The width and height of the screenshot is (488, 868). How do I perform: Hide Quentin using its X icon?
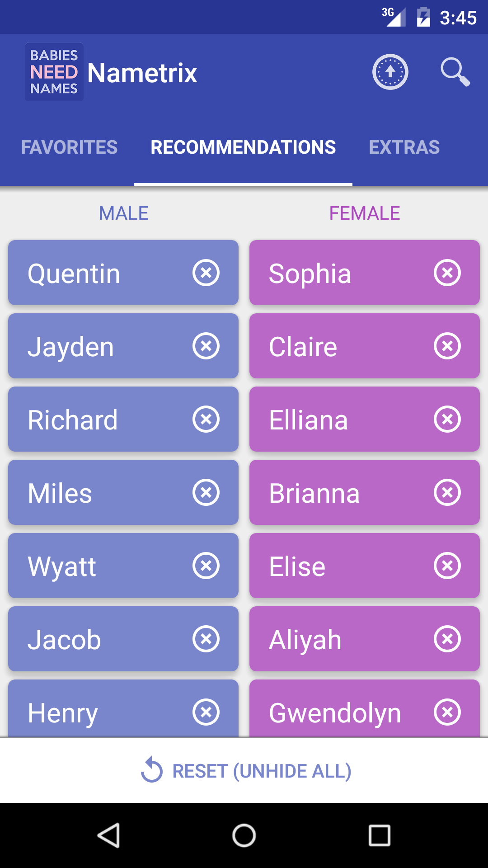pyautogui.click(x=206, y=273)
